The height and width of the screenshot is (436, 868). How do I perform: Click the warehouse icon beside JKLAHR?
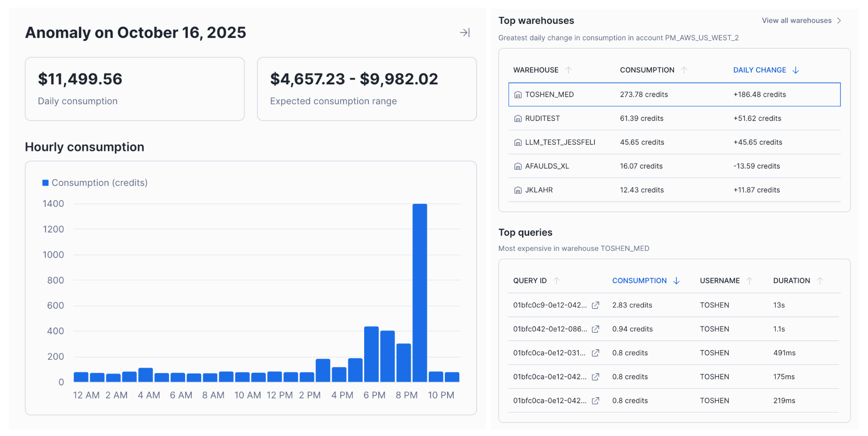tap(517, 190)
